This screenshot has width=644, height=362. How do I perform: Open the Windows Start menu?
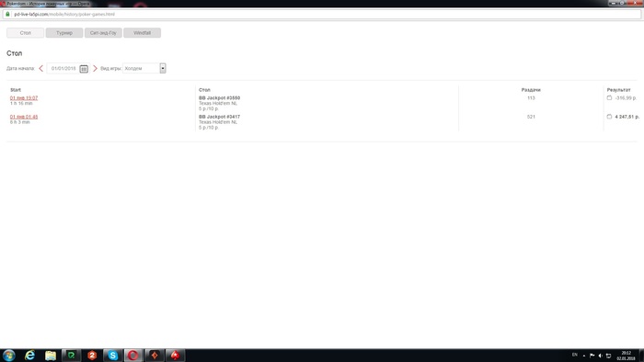[8, 355]
